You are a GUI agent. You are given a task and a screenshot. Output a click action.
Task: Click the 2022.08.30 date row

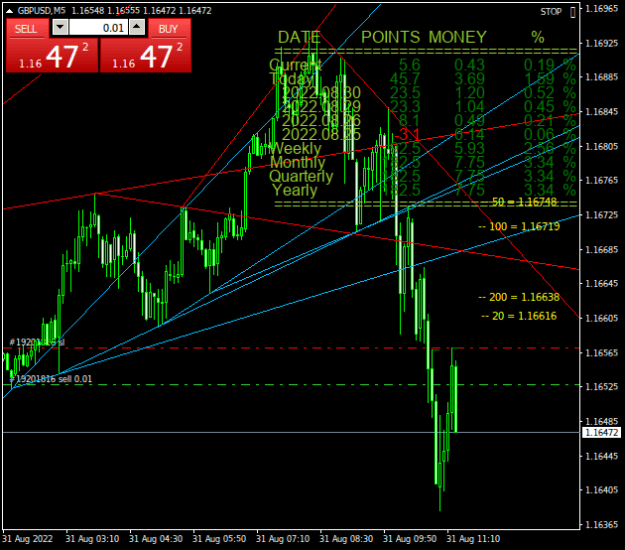pyautogui.click(x=321, y=93)
